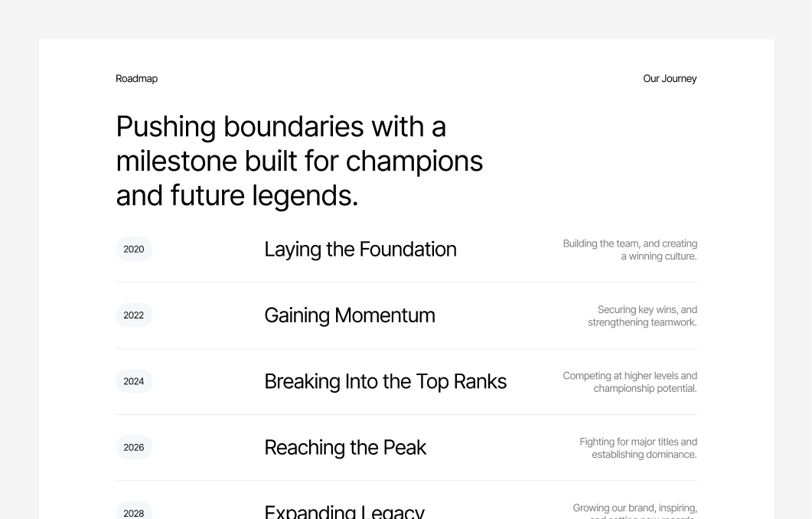Click the Pushing boundaries main heading
Viewport: 812px width, 519px height.
299,161
